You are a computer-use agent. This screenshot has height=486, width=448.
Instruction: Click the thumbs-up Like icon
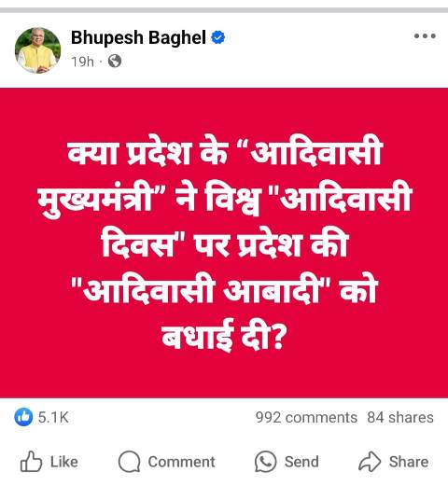point(31,462)
